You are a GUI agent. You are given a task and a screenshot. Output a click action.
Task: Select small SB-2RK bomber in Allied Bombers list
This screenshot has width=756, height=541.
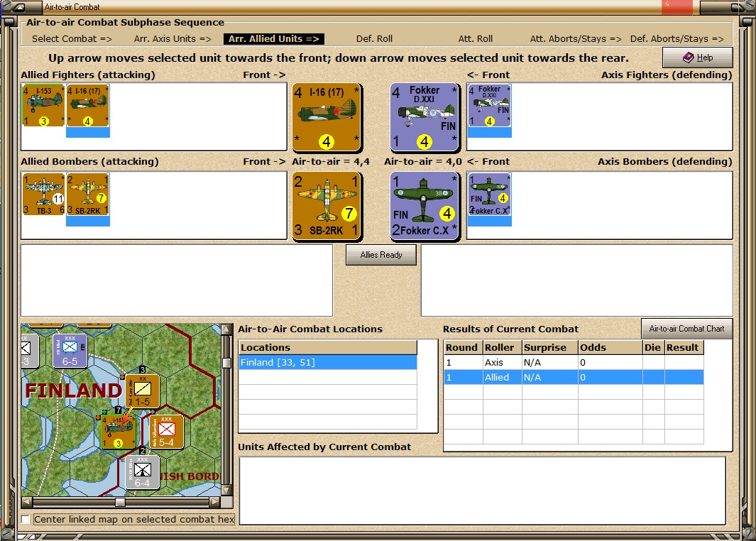click(x=88, y=195)
